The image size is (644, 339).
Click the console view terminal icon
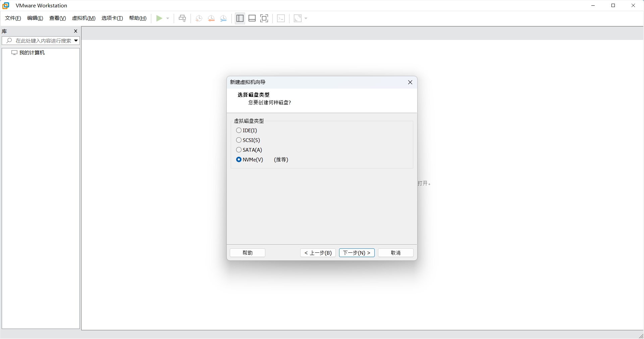pyautogui.click(x=281, y=18)
